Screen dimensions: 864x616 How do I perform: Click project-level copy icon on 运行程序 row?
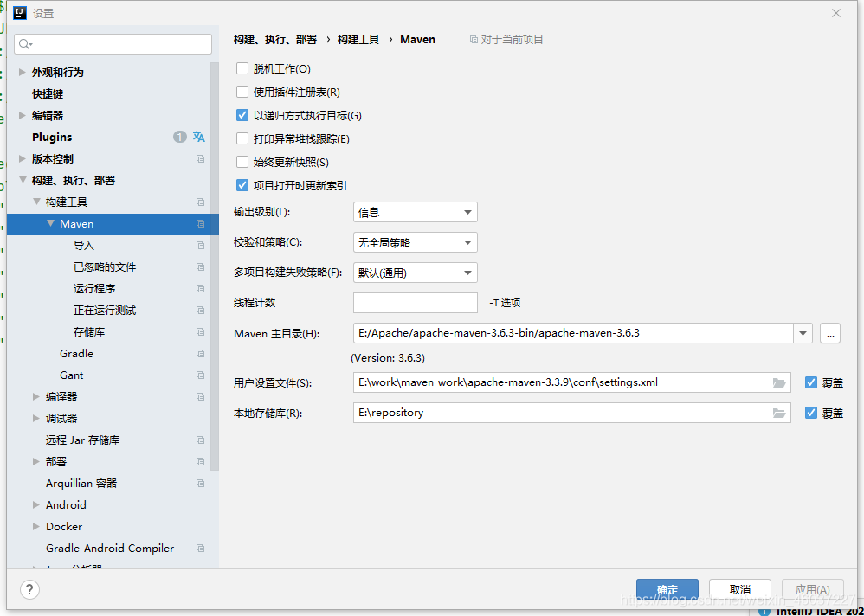[200, 288]
